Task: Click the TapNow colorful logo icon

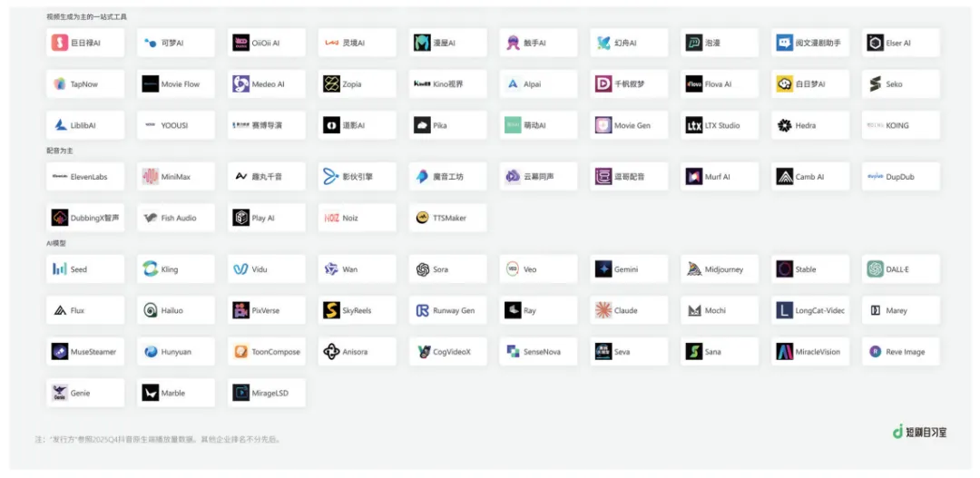Action: click(60, 83)
